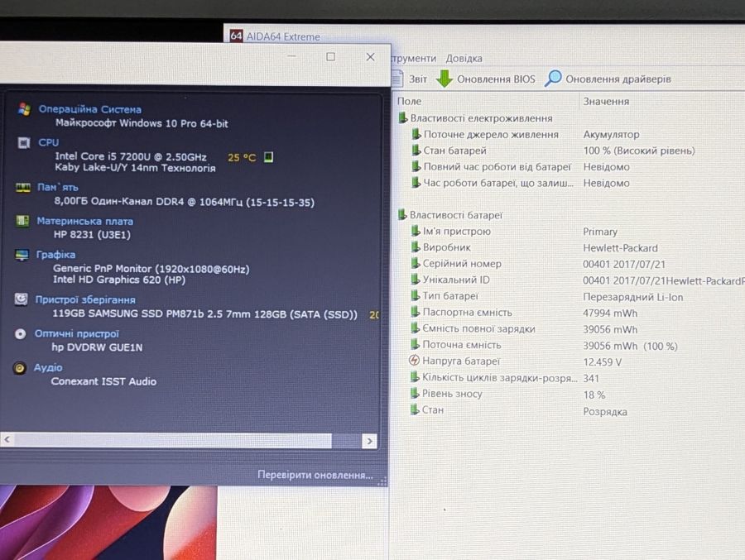Click the Оновлення BIOS toolbar label
The image size is (745, 560).
coord(496,79)
